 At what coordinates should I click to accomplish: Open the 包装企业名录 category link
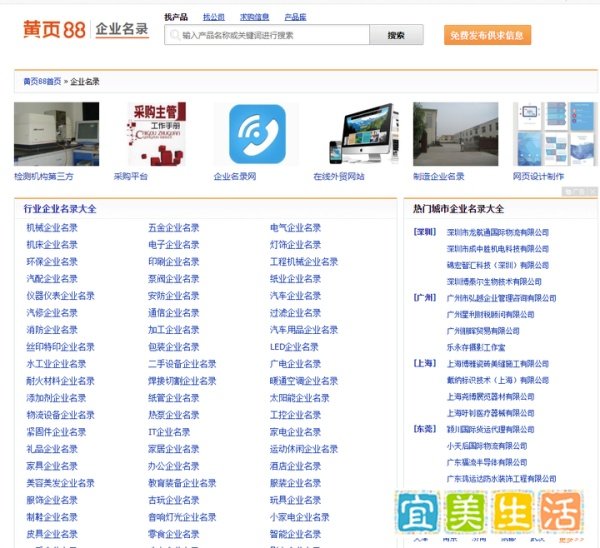(174, 347)
